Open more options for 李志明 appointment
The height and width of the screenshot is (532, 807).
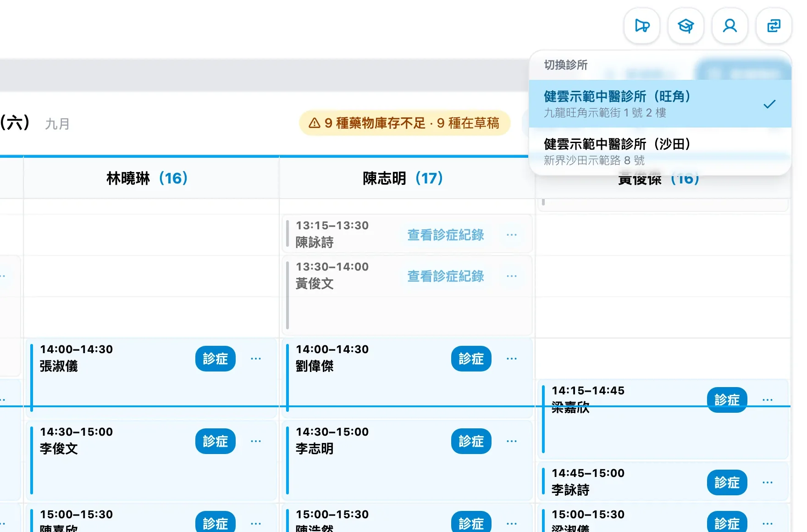(x=512, y=441)
